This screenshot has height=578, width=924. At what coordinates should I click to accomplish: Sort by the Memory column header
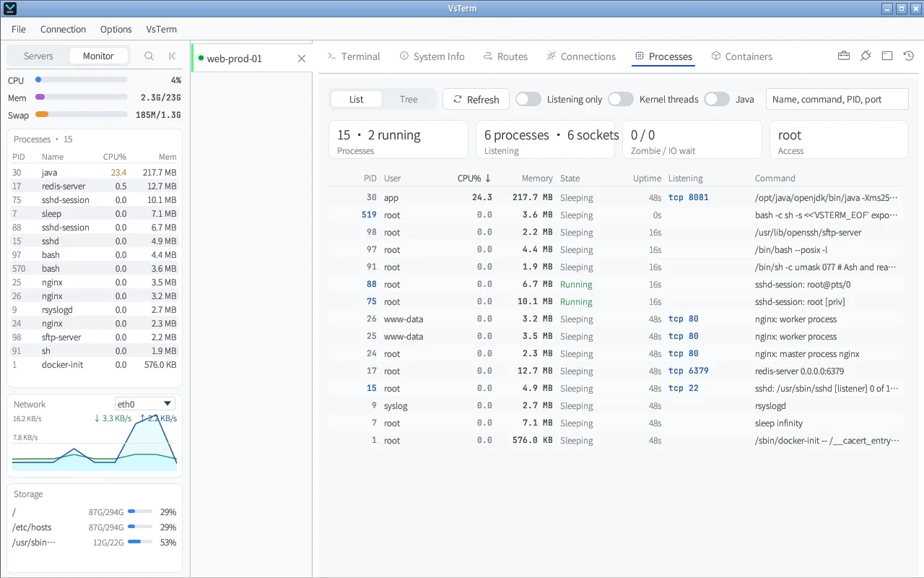tap(537, 178)
